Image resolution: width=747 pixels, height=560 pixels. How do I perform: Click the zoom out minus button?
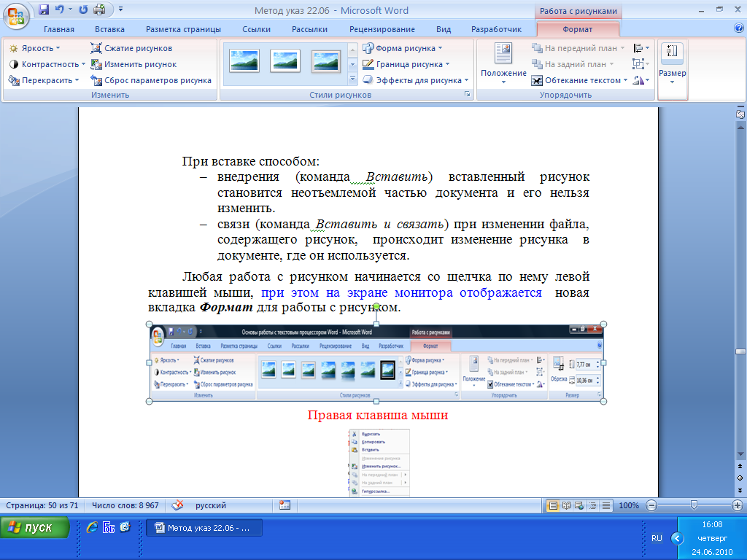pyautogui.click(x=651, y=506)
